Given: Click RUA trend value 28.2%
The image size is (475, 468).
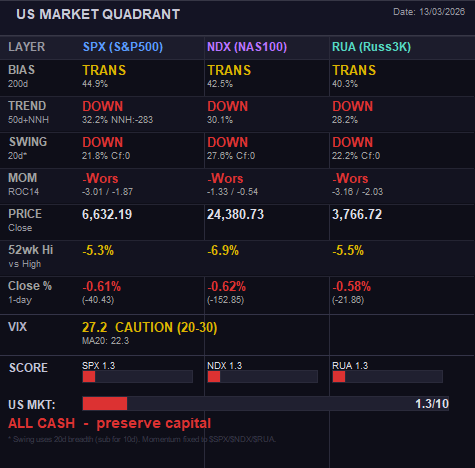Looking at the screenshot, I should 345,120.
